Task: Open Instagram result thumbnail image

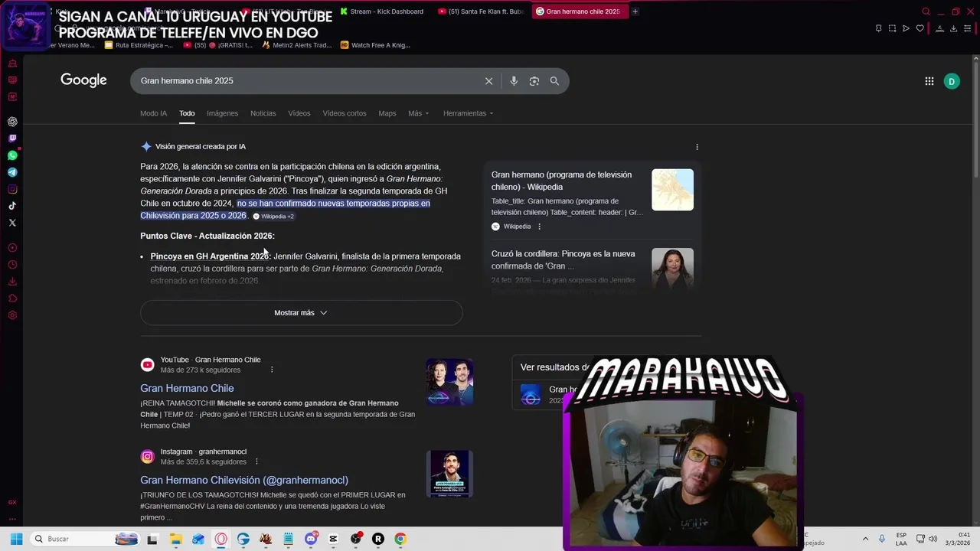Action: 449,474
